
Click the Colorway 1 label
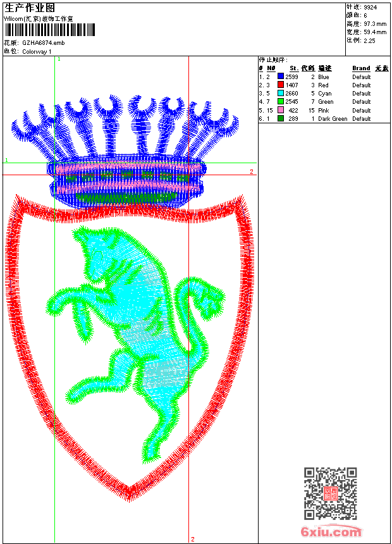pyautogui.click(x=37, y=52)
